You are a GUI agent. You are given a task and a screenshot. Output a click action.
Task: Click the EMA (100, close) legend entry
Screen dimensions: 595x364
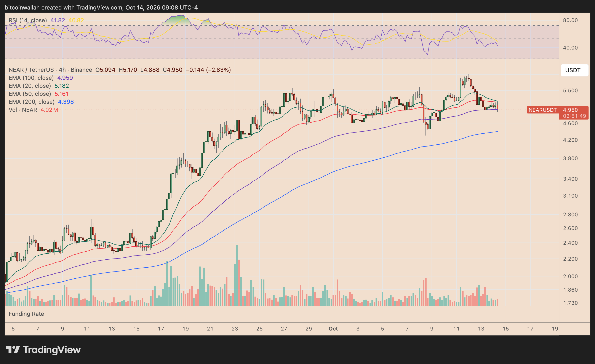[41, 78]
